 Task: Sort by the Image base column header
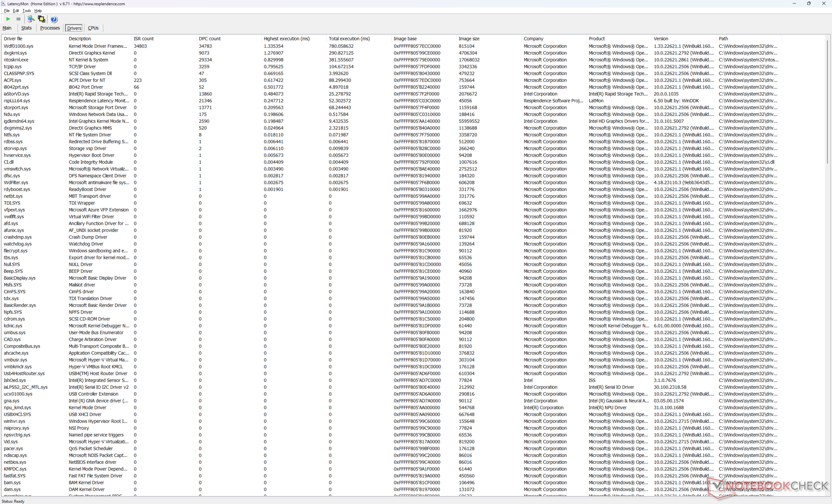[424, 39]
